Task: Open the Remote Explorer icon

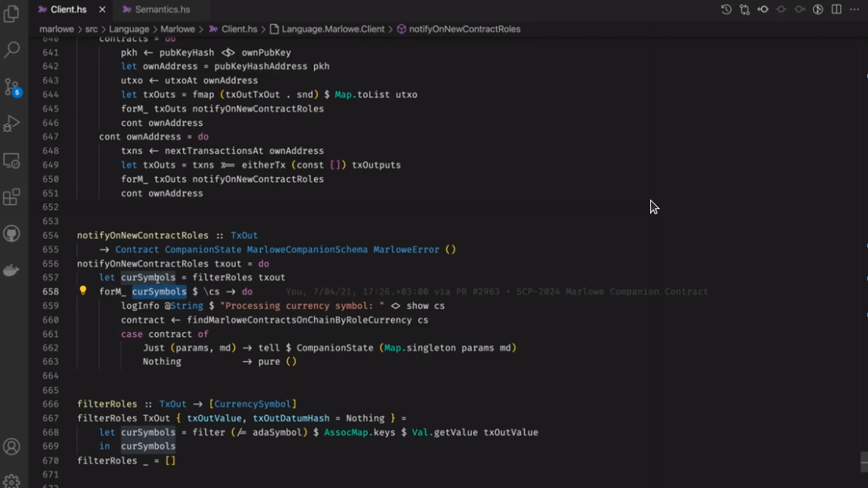Action: click(12, 161)
